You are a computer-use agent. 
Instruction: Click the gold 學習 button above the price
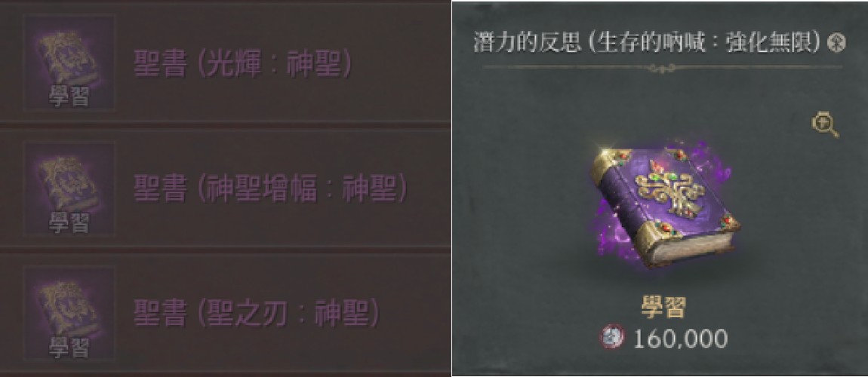[x=663, y=309]
